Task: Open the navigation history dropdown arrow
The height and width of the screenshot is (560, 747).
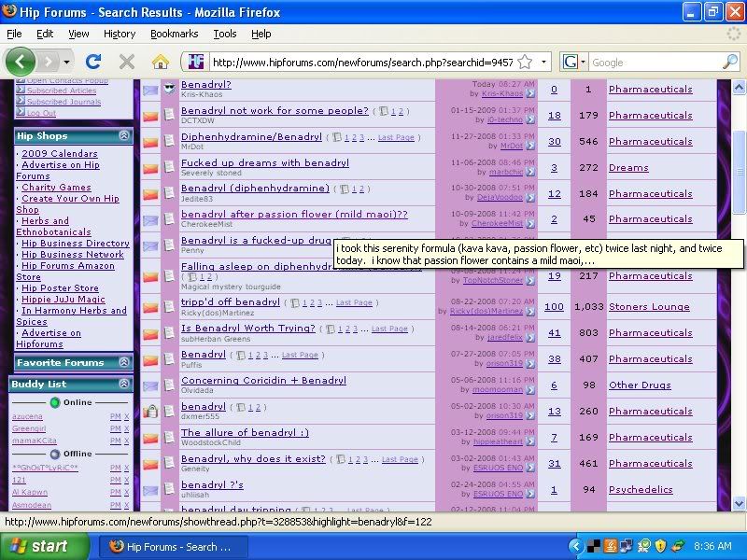Action: point(66,62)
